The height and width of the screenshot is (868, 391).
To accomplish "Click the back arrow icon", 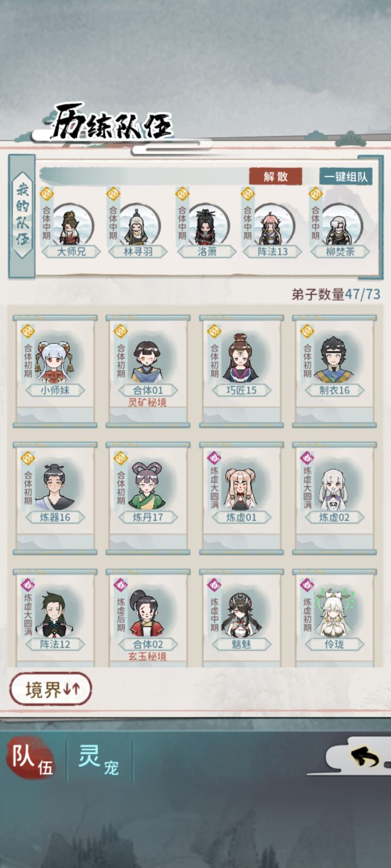I will pos(364,757).
